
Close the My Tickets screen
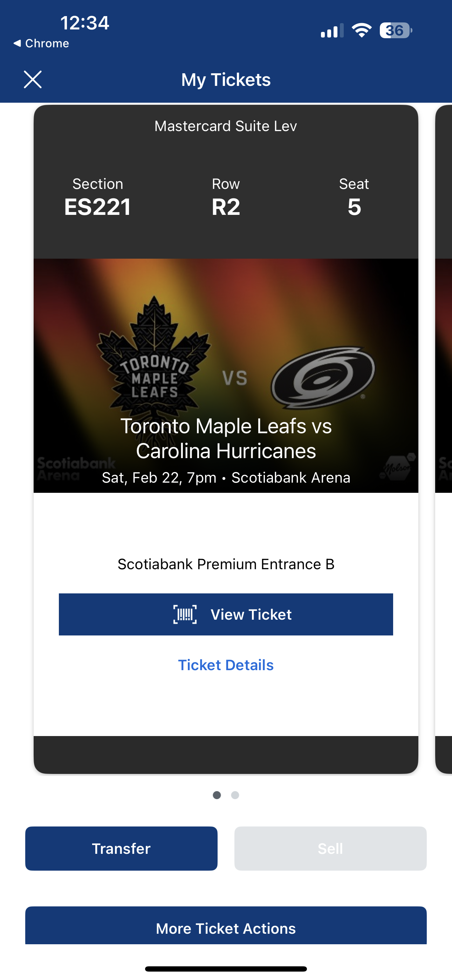tap(33, 80)
